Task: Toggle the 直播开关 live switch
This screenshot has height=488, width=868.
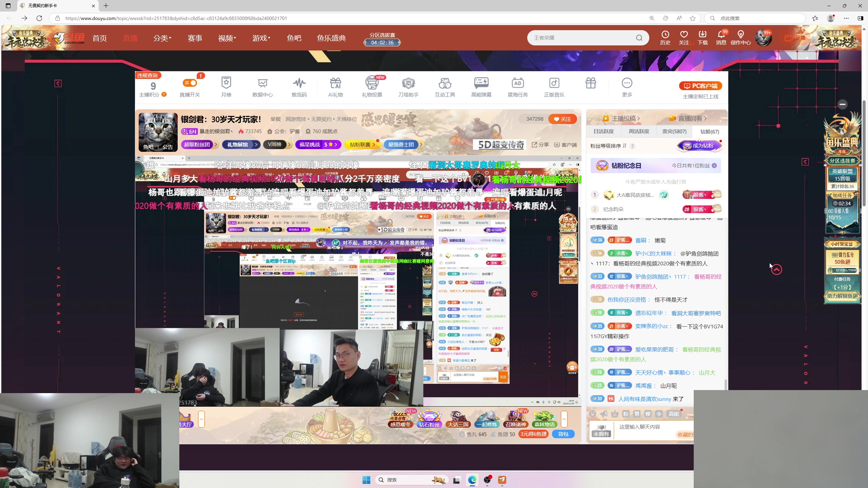Action: point(190,83)
